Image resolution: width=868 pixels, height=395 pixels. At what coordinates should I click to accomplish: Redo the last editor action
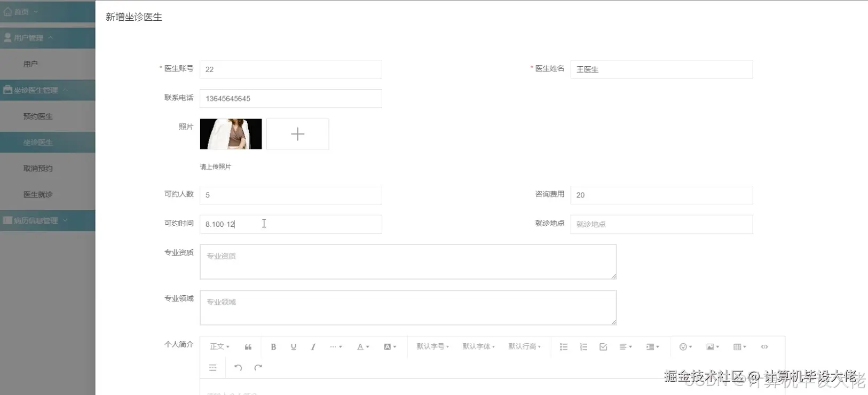pos(258,368)
